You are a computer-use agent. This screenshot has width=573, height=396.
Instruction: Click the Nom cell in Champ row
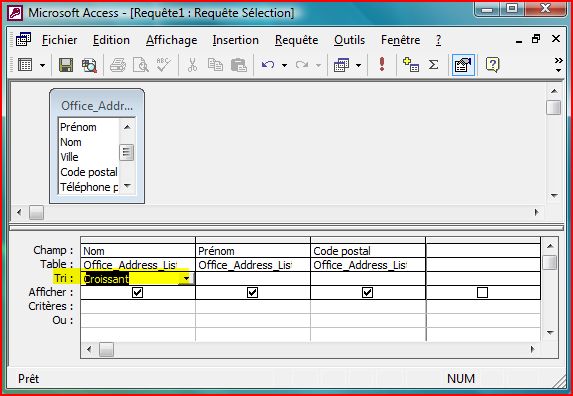138,251
